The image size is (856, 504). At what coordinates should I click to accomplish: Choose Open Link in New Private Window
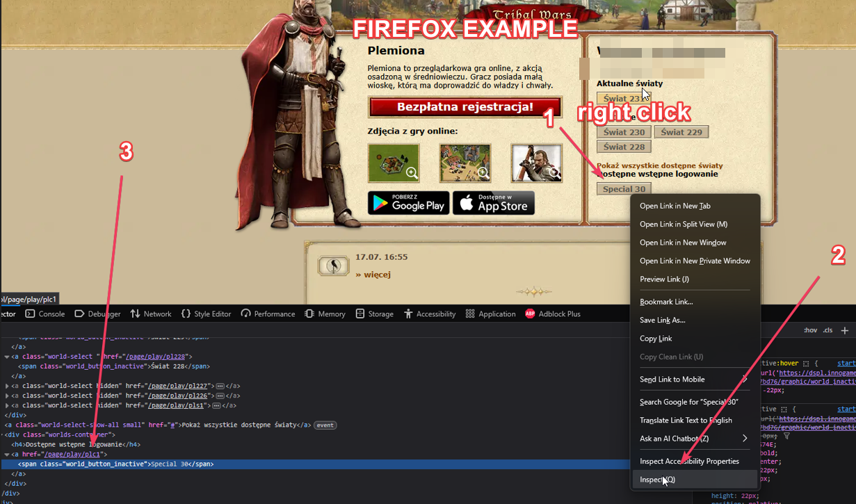(695, 261)
